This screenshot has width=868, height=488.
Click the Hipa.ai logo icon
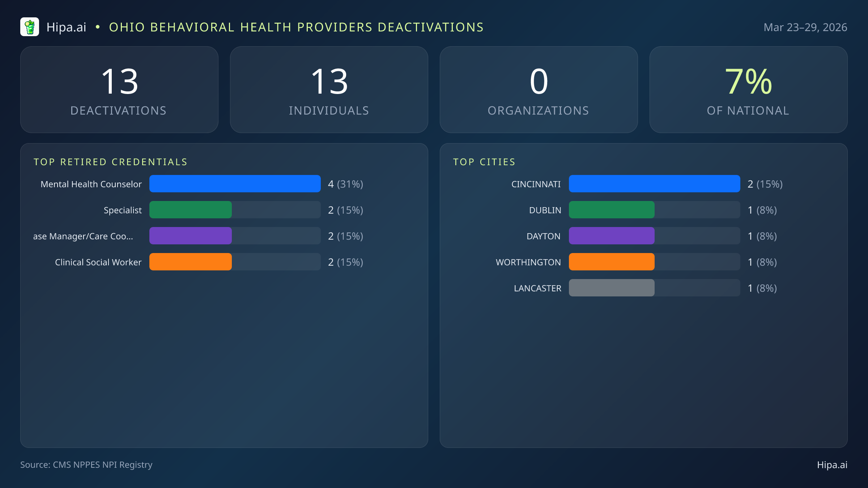pos(30,27)
